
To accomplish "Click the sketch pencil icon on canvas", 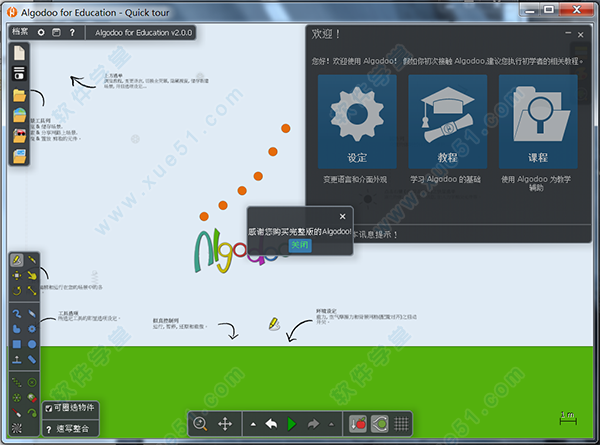I will click(274, 324).
